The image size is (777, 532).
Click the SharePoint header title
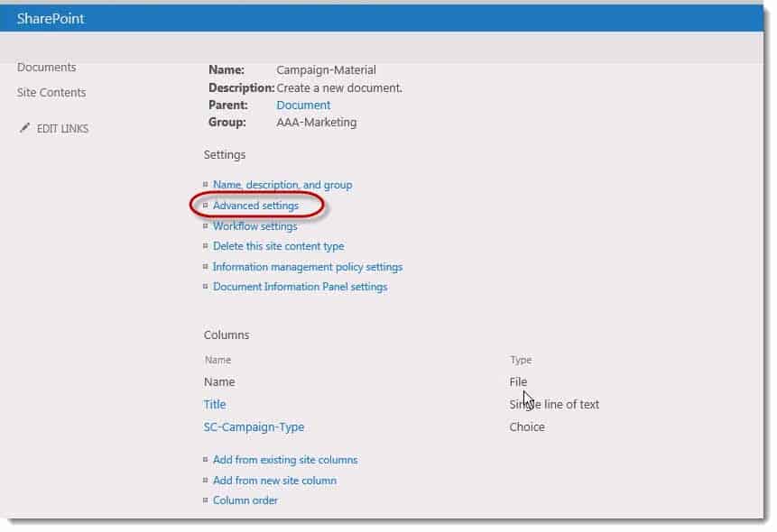click(x=49, y=18)
